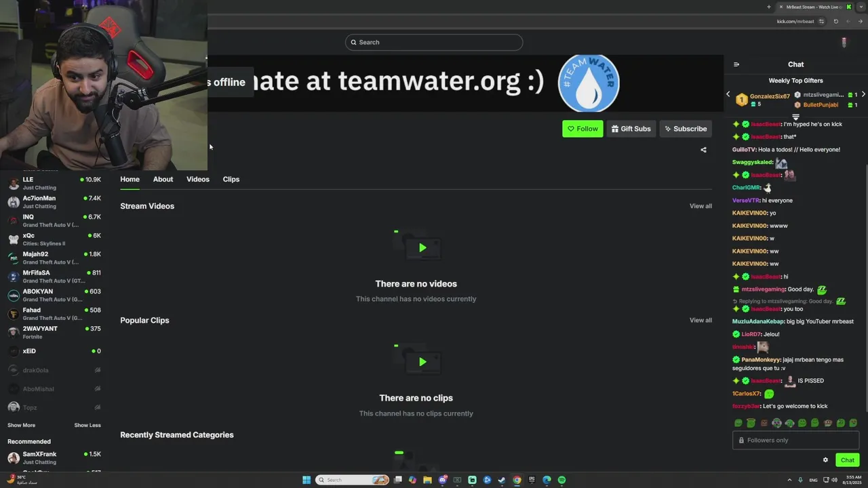Open Windows Start menu
This screenshot has width=868, height=488.
click(307, 480)
